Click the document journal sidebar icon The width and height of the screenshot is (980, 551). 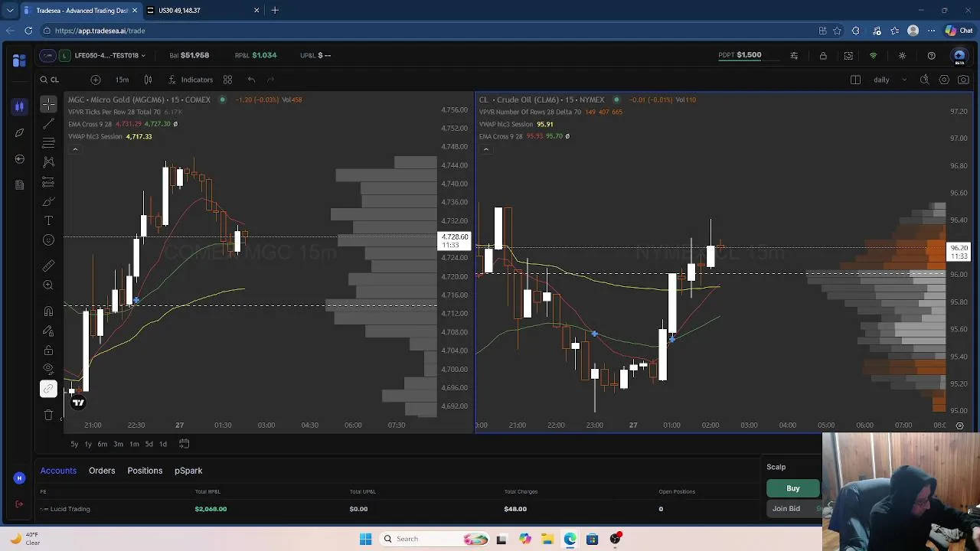(x=19, y=184)
